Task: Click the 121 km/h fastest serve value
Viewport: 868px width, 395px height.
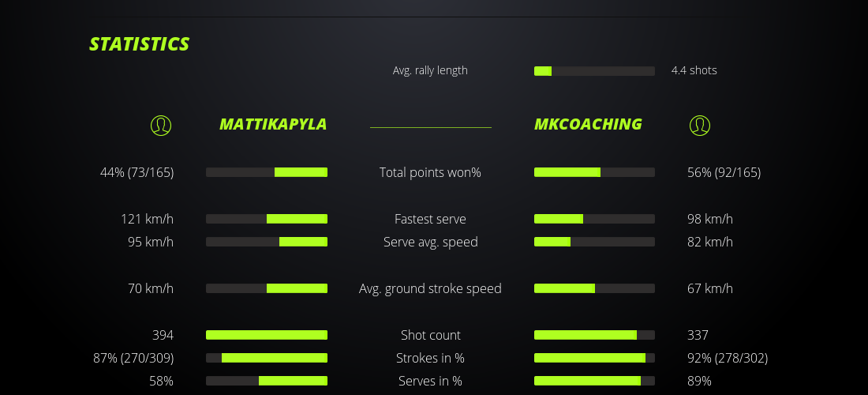Action: coord(147,219)
